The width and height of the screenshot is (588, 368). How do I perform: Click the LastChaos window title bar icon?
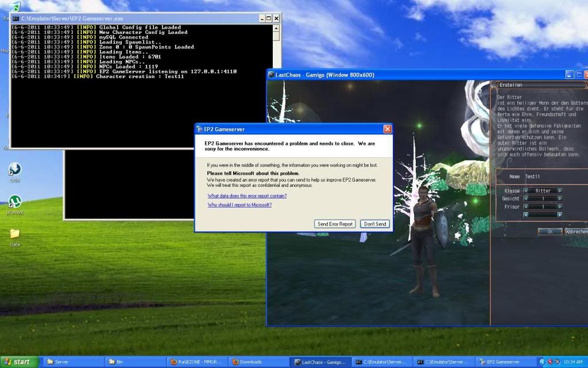pos(271,75)
